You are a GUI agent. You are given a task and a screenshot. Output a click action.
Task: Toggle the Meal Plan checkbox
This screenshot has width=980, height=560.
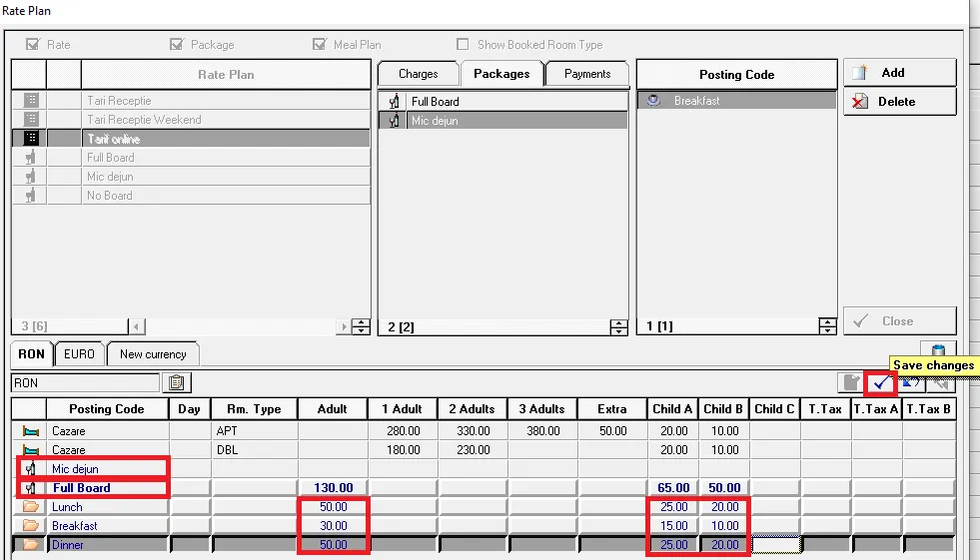coord(320,44)
